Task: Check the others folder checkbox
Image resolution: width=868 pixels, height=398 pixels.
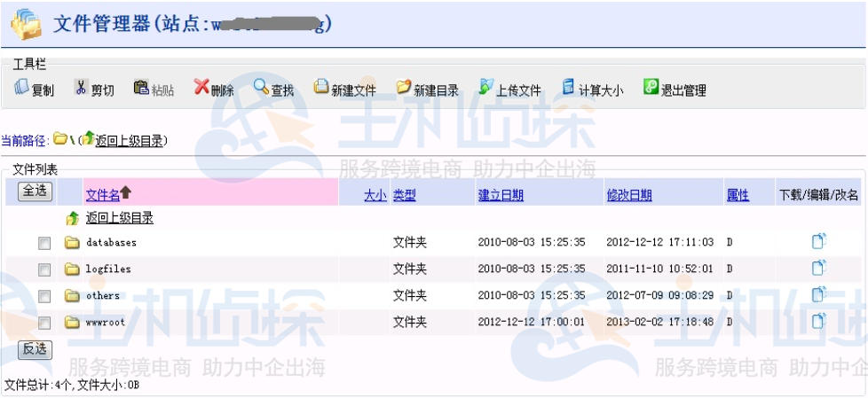Action: pyautogui.click(x=44, y=296)
